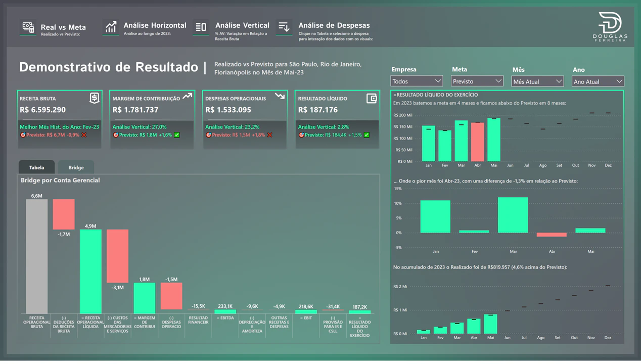Open the Empresa dropdown set to Todos

[417, 81]
